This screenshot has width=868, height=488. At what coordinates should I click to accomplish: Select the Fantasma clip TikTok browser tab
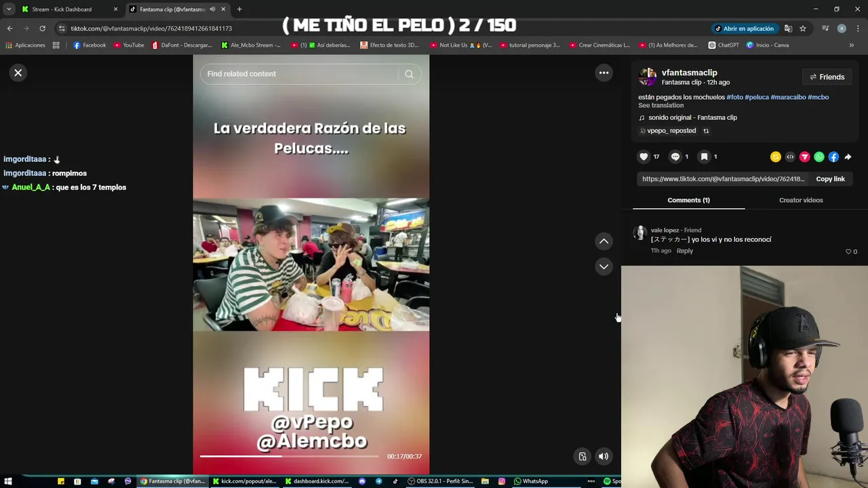(172, 9)
